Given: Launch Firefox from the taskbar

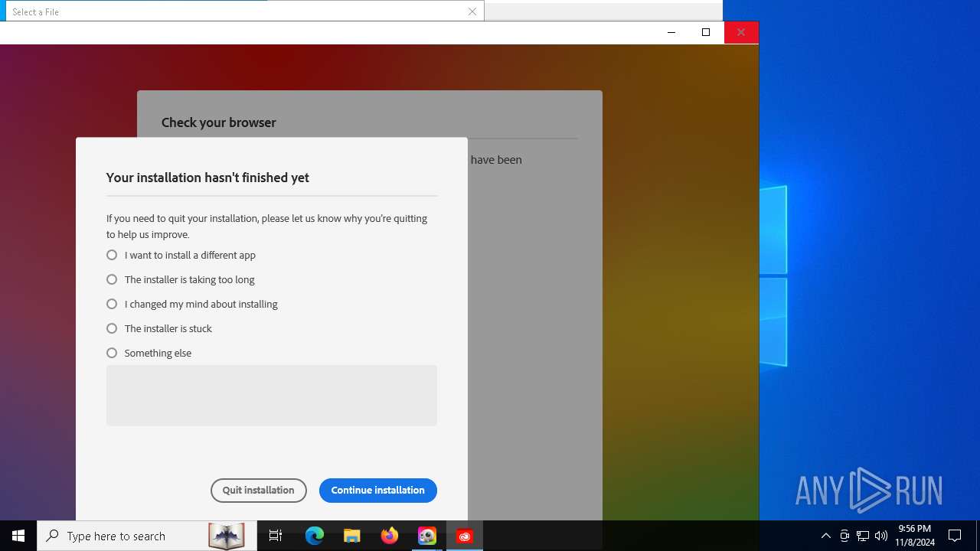Looking at the screenshot, I should point(390,536).
